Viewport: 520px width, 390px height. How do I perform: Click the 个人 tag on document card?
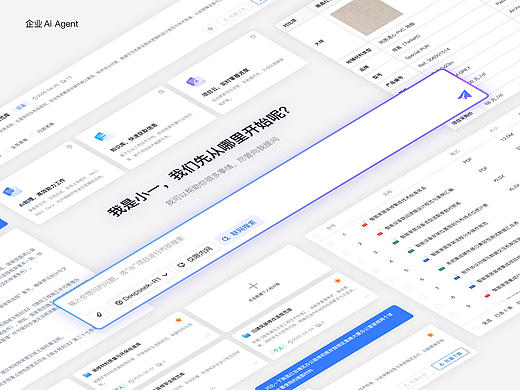(278, 348)
